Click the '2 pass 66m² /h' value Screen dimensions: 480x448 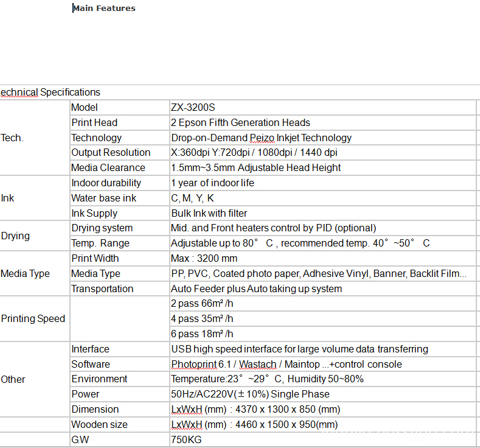tap(202, 304)
